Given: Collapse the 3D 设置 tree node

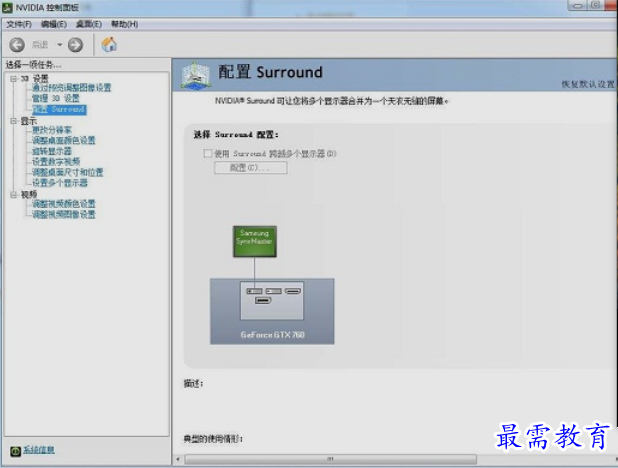Looking at the screenshot, I should pyautogui.click(x=13, y=78).
